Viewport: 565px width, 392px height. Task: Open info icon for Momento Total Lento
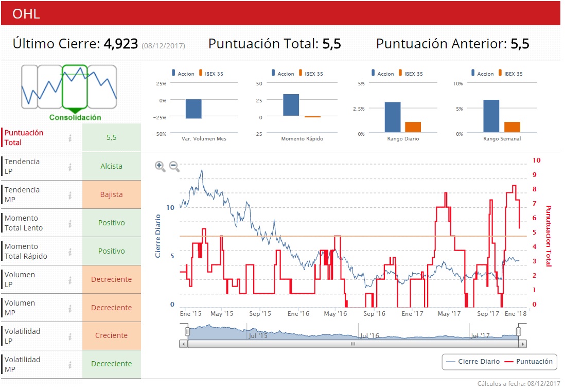(x=70, y=223)
